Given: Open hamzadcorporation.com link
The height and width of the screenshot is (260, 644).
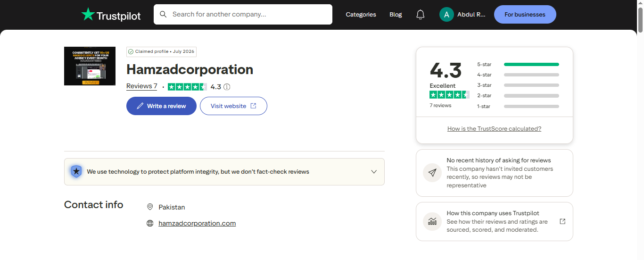Looking at the screenshot, I should pyautogui.click(x=197, y=223).
